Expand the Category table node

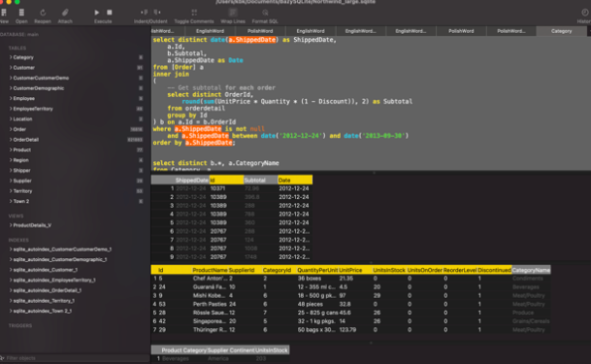11,57
